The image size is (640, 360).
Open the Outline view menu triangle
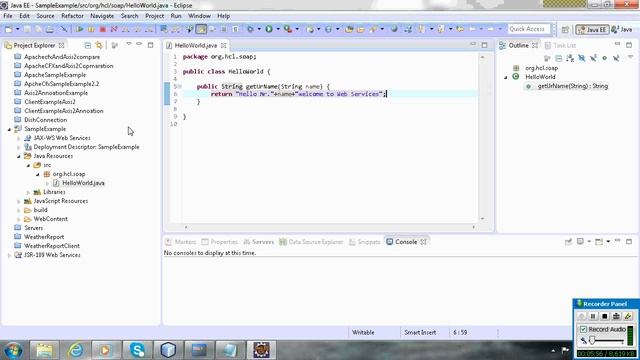coord(630,58)
